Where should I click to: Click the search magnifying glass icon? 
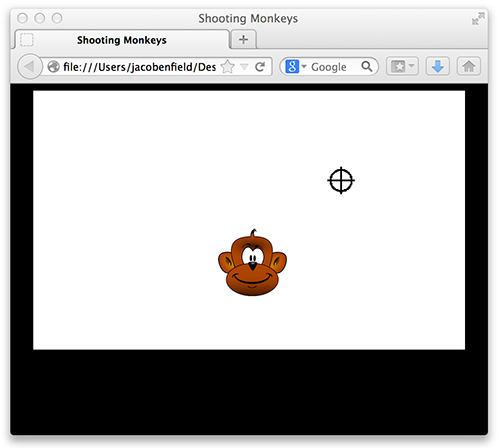[367, 66]
